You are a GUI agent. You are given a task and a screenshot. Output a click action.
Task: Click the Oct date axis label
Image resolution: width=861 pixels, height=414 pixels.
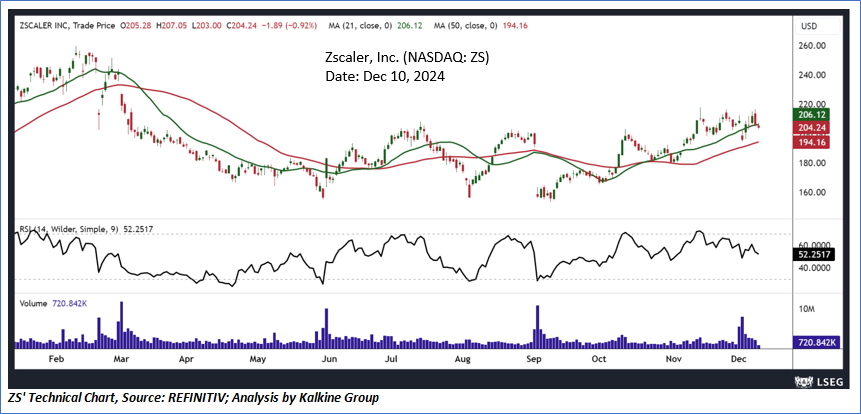599,359
